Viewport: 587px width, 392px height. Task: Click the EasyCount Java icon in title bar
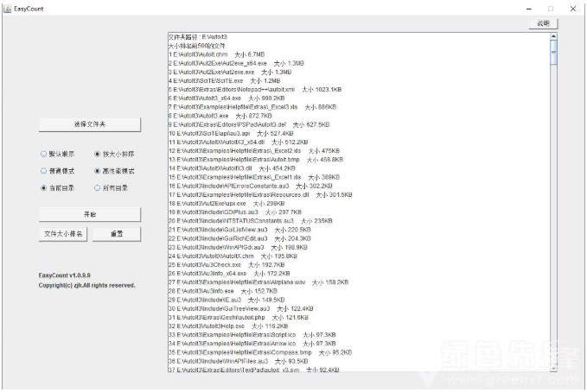pos(7,9)
